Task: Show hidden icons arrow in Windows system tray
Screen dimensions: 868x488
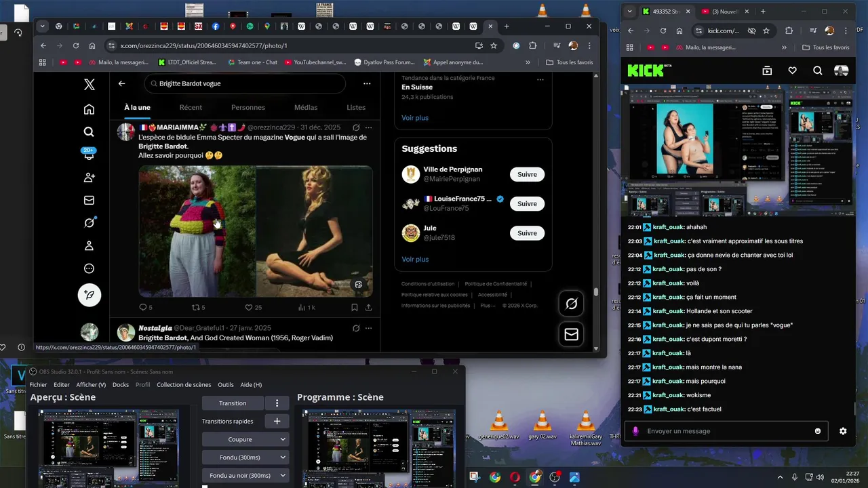Action: click(x=780, y=477)
